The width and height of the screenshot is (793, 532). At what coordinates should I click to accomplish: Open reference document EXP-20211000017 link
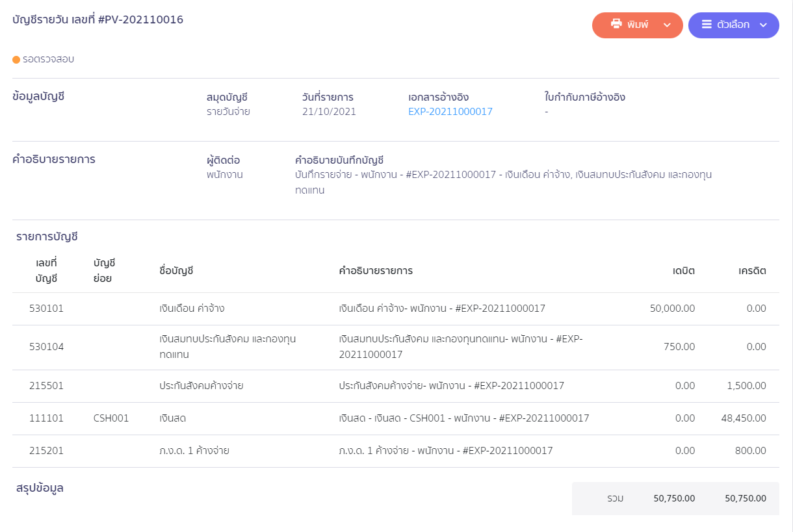tap(450, 112)
